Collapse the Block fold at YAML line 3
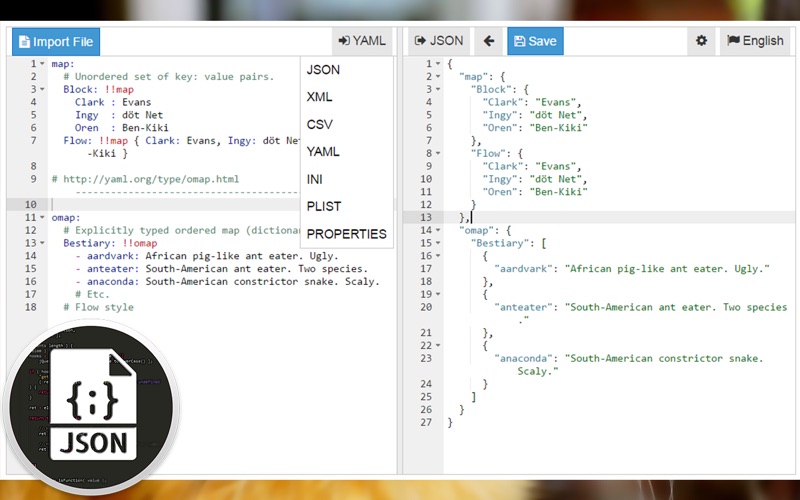This screenshot has width=800, height=500. point(42,89)
